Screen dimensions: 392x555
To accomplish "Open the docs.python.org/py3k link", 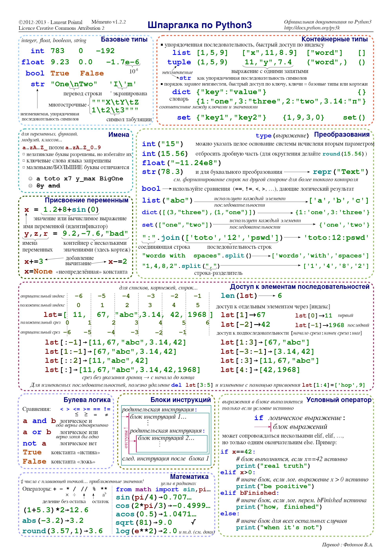I will pyautogui.click(x=312, y=28).
